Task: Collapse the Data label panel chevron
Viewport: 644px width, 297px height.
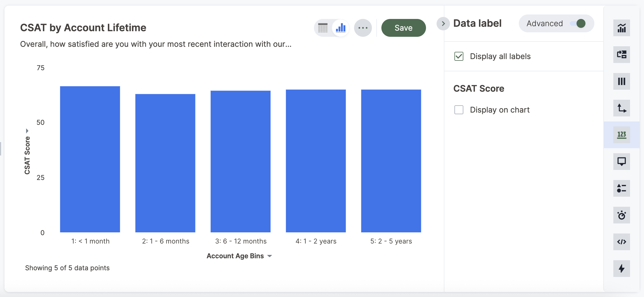Action: click(443, 23)
